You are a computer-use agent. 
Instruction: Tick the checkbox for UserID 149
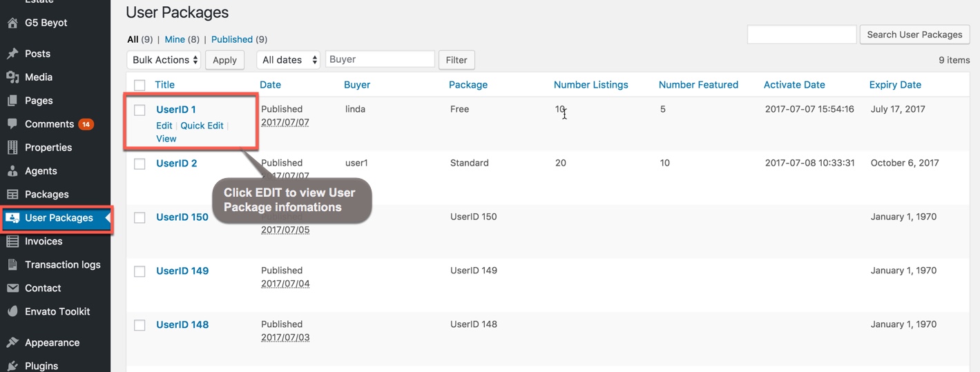click(140, 272)
